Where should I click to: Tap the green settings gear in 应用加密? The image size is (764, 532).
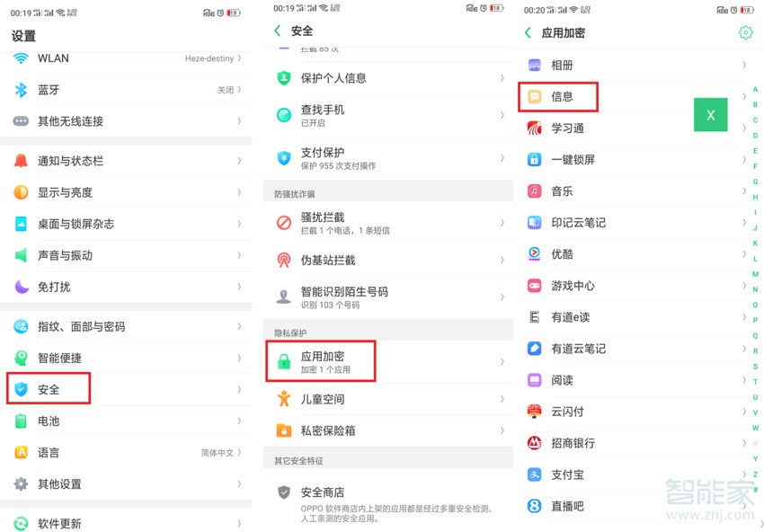pos(745,32)
